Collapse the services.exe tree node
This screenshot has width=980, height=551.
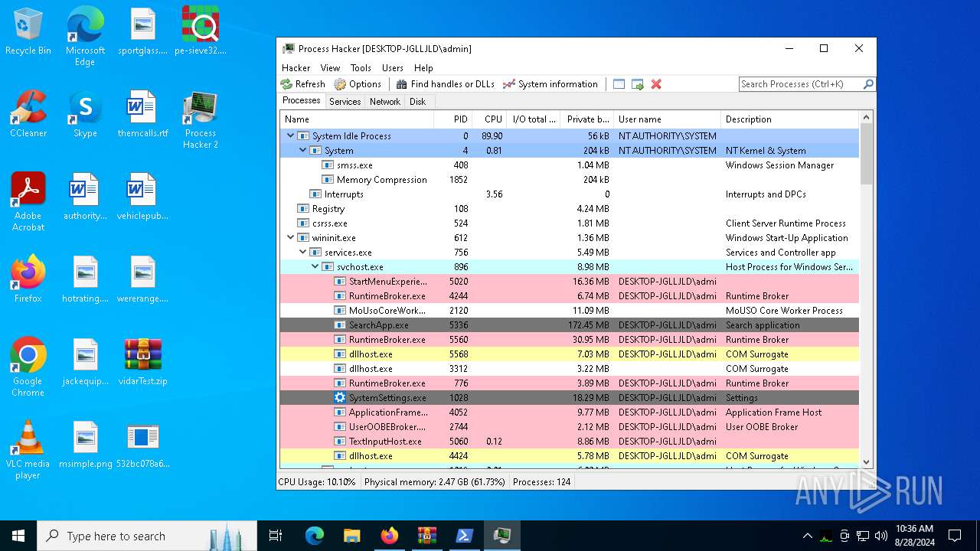tap(302, 253)
